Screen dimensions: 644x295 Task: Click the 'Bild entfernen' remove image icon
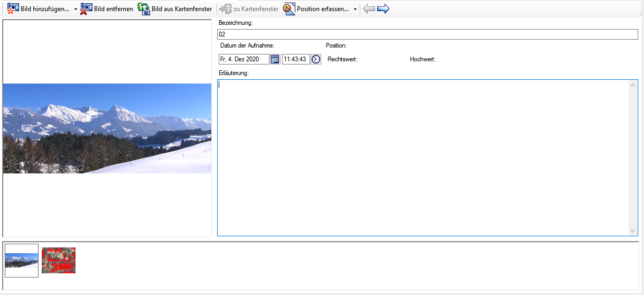86,9
